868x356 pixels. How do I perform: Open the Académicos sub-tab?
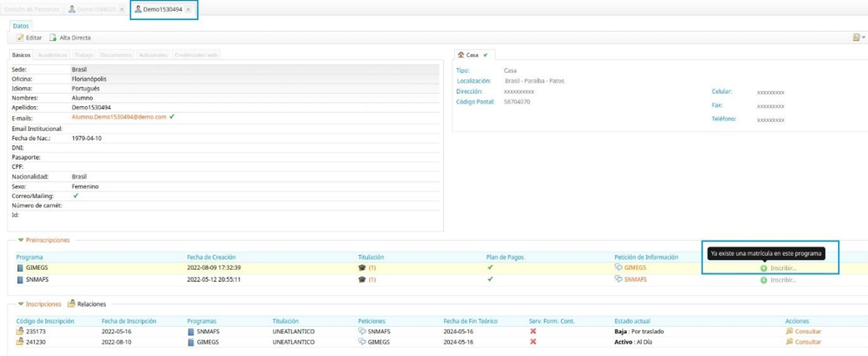pyautogui.click(x=53, y=55)
